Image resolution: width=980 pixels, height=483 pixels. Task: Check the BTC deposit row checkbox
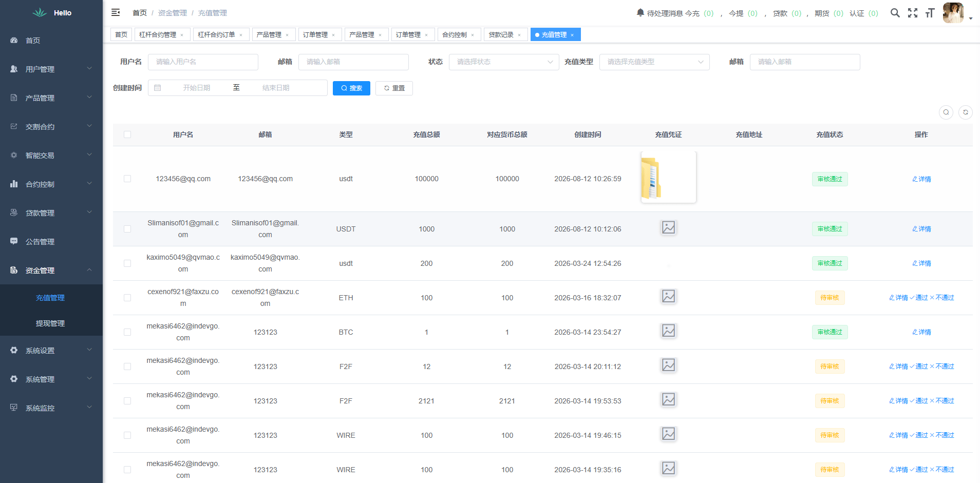coord(127,332)
